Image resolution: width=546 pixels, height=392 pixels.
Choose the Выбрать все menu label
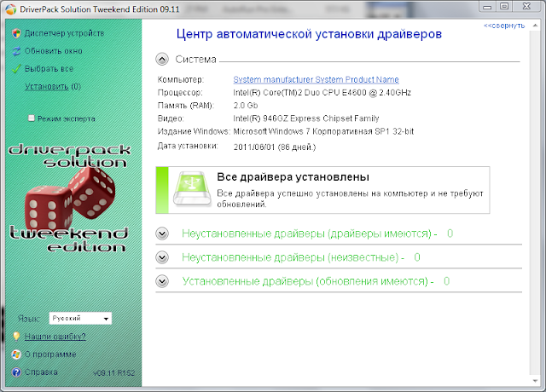(49, 69)
